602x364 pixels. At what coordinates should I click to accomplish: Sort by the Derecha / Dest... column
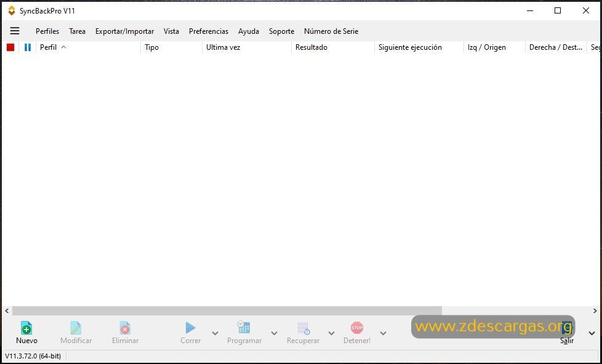[x=556, y=47]
